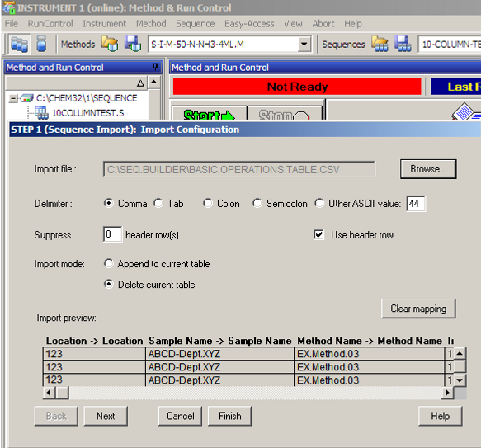Select the Semicolon delimiter option

coord(257,203)
